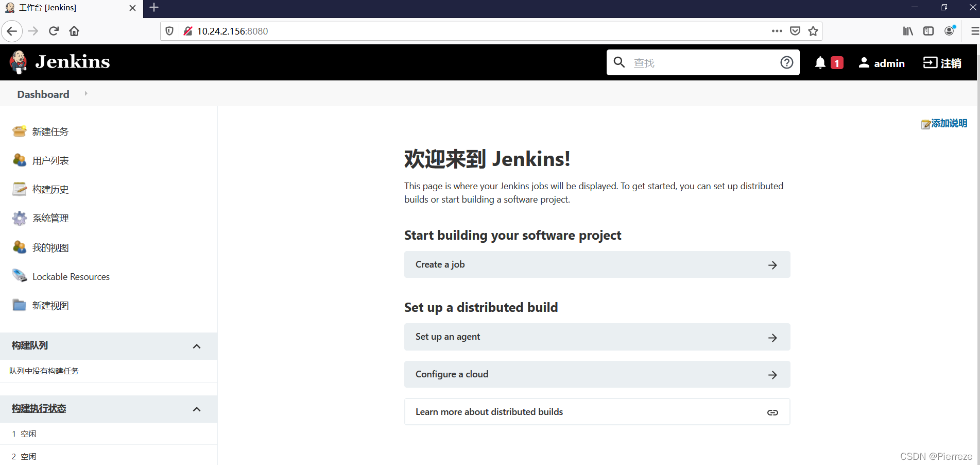Viewport: 980px width, 465px height.
Task: Click Set up an agent button
Action: tap(597, 337)
